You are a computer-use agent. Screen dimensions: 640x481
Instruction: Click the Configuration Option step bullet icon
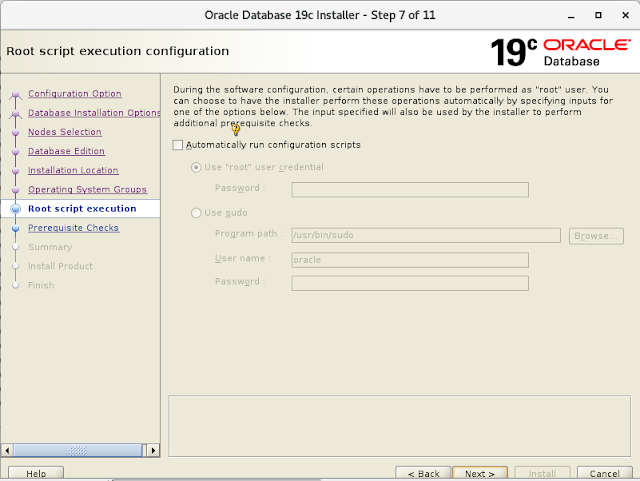pos(16,95)
